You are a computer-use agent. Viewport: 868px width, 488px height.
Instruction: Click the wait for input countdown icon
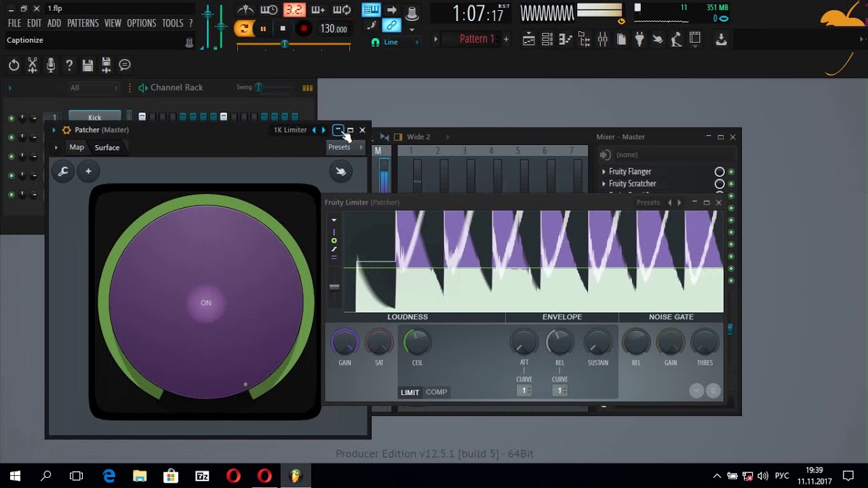tap(269, 9)
